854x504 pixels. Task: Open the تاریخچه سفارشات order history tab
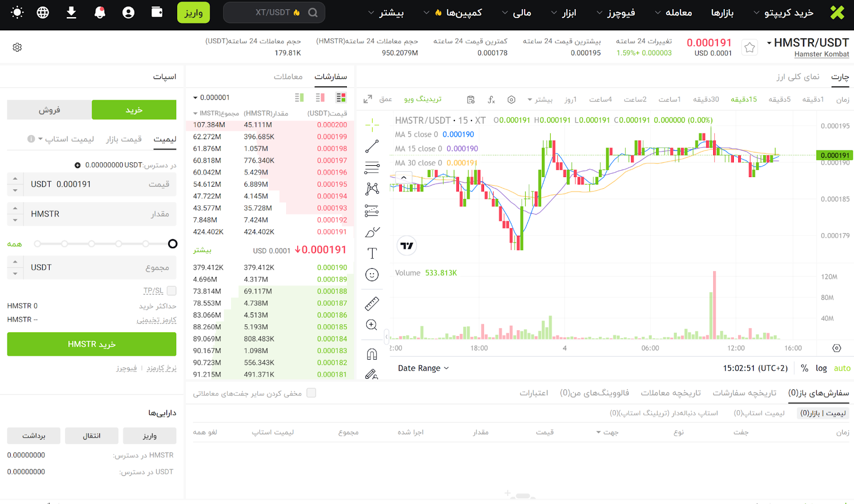tap(745, 393)
